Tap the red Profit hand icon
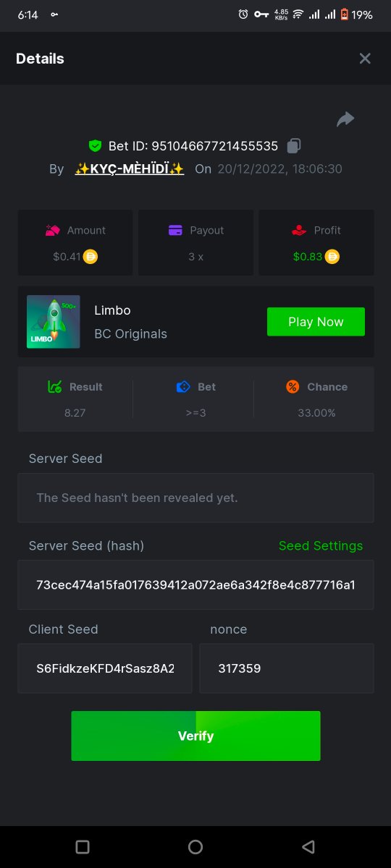391x868 pixels. pos(299,231)
